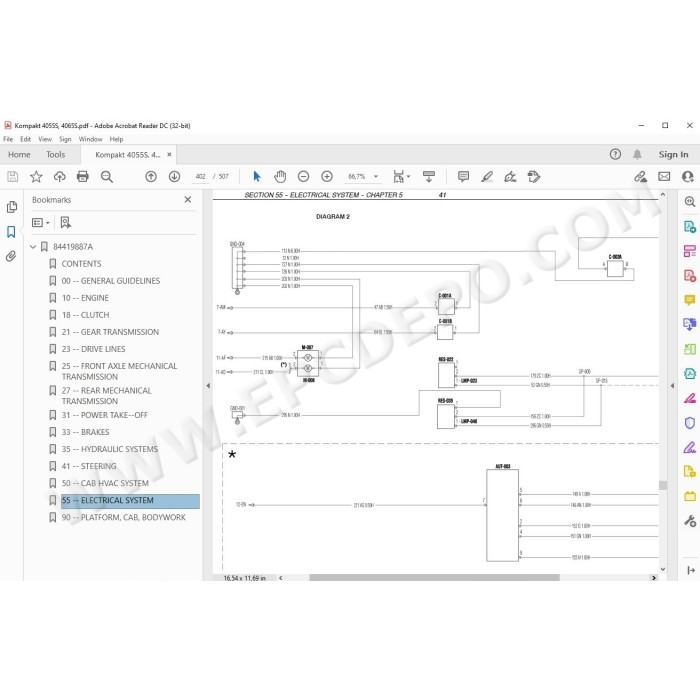Screen dimensions: 700x700
Task: Open the find text magnifier
Action: (x=107, y=177)
